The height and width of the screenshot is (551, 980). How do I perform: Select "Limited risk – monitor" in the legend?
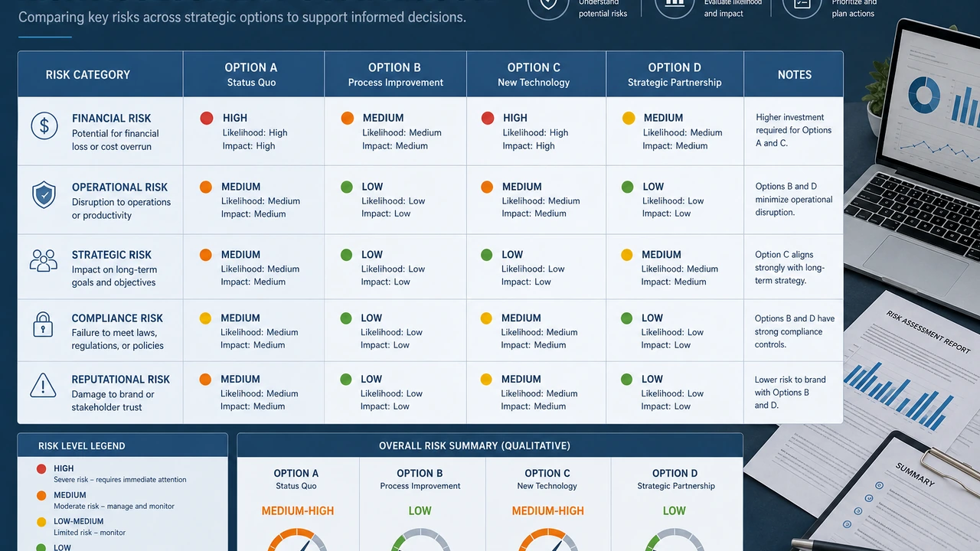point(90,533)
